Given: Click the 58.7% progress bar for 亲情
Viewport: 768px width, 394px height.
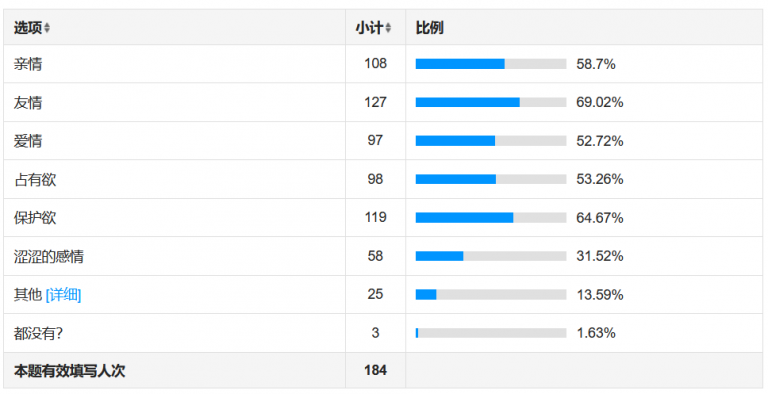Looking at the screenshot, I should pos(491,64).
